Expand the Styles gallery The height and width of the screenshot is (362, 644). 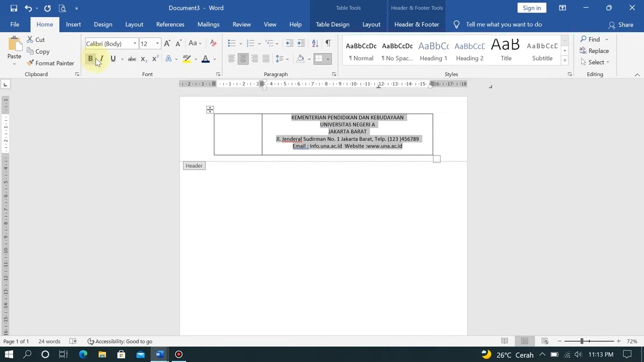click(x=565, y=61)
